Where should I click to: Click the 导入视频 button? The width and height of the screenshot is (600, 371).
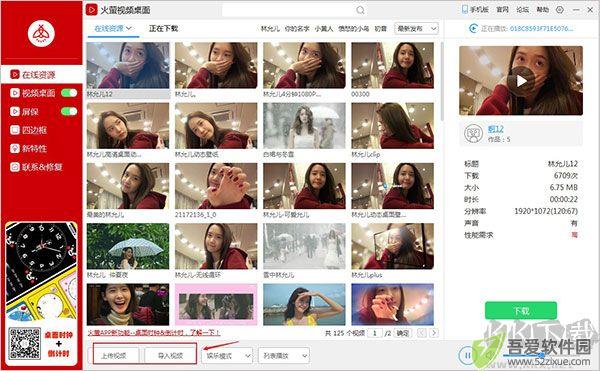[x=171, y=356]
